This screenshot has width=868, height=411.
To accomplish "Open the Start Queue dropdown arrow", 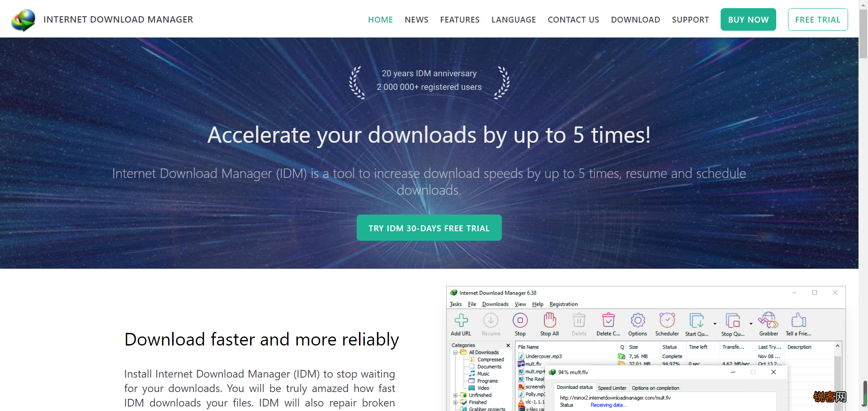I will 715,323.
